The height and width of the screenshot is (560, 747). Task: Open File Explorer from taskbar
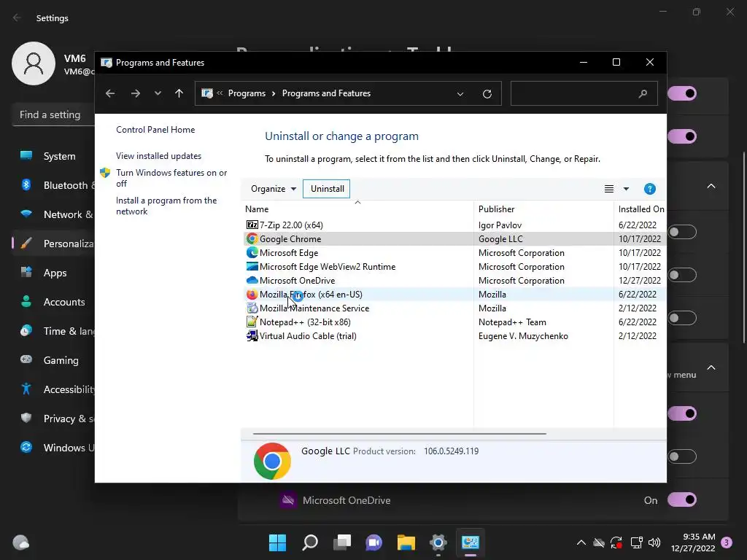pos(406,542)
